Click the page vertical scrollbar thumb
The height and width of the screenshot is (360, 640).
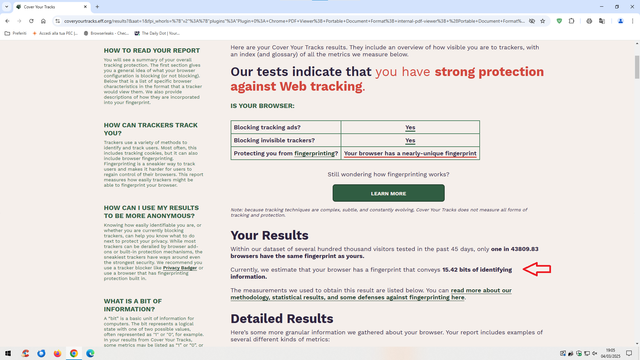click(x=637, y=67)
